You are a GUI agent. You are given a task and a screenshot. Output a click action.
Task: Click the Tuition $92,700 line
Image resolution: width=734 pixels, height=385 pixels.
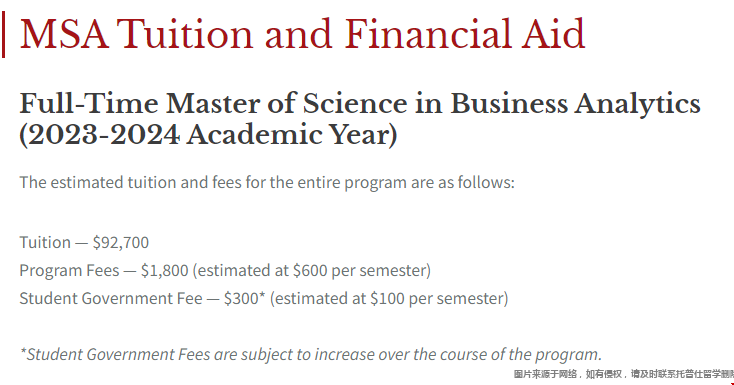[x=84, y=243]
